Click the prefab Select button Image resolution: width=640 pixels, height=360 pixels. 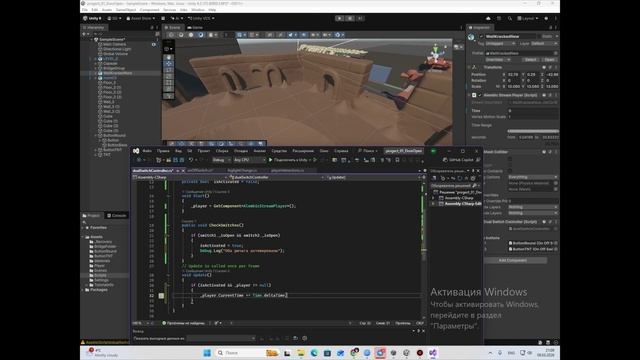click(x=530, y=60)
